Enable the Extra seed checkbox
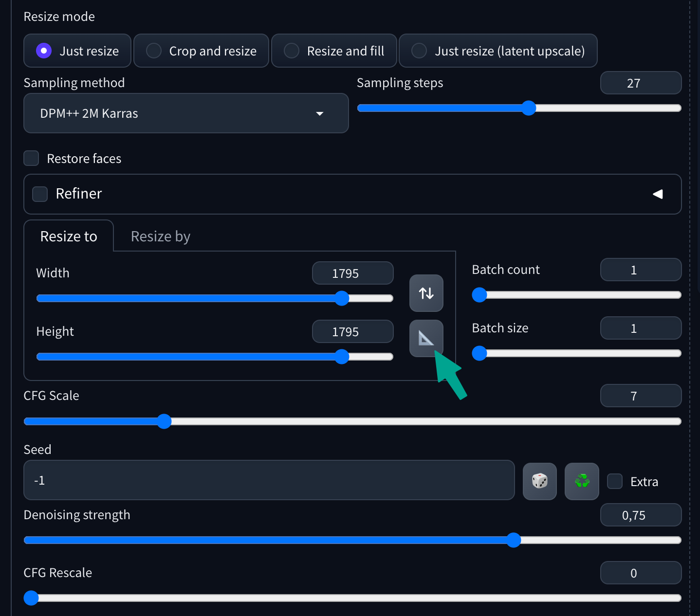Screen dimensions: 700x616 click(615, 481)
